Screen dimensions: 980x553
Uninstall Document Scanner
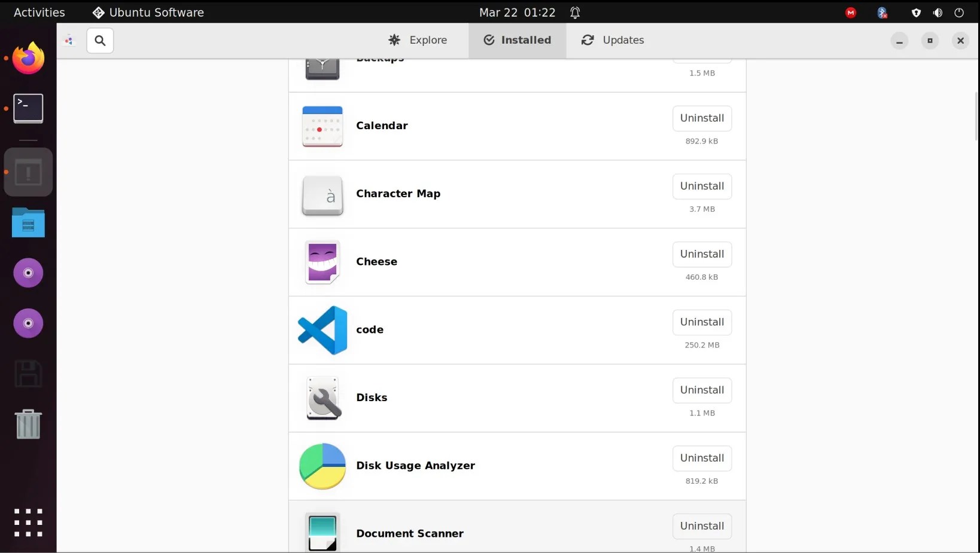pos(702,526)
